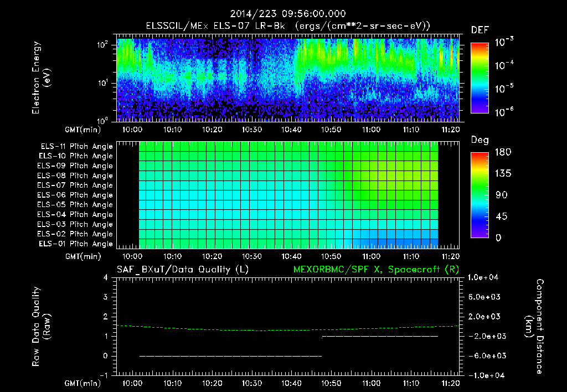Click the 4 tick on Raw Data Quality axis
567x392 pixels.
point(105,278)
